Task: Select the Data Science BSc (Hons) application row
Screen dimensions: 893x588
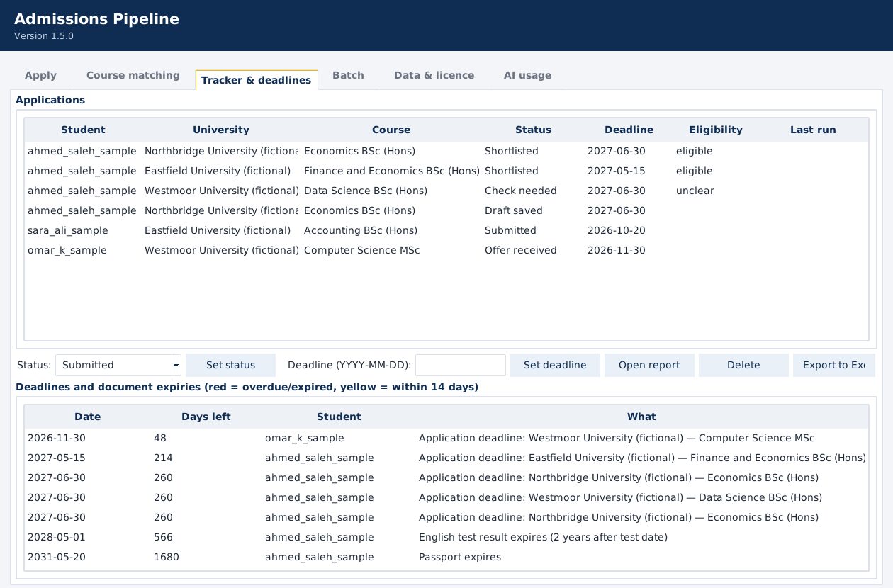Action: (446, 191)
